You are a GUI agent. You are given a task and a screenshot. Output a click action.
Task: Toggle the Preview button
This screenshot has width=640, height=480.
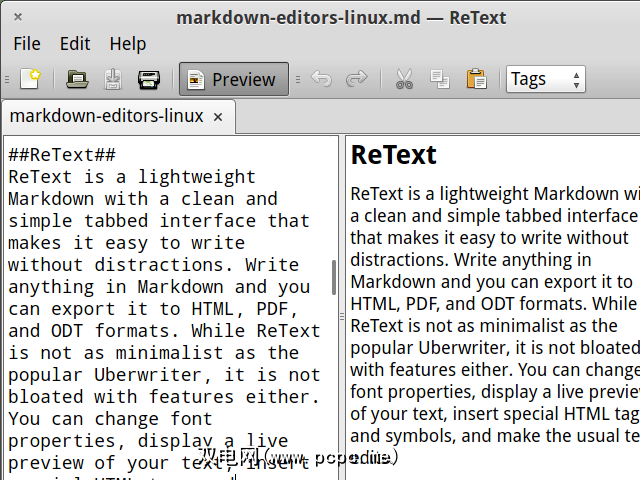coord(234,79)
